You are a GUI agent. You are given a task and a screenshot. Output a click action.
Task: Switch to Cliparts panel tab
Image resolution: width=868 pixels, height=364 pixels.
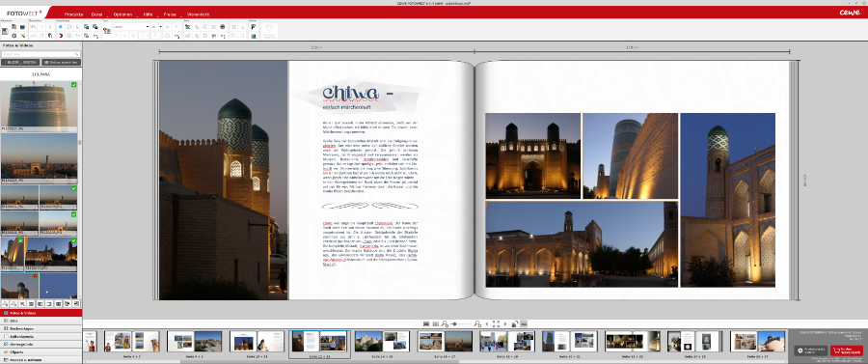(41, 351)
